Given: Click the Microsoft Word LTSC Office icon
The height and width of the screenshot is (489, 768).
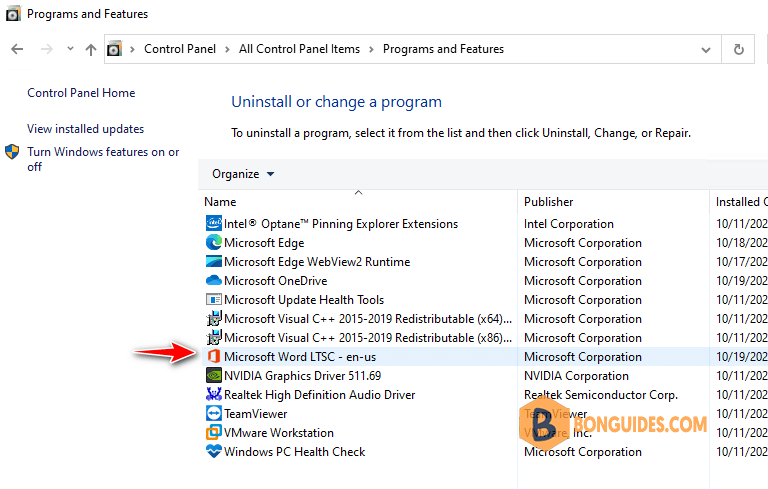Looking at the screenshot, I should 214,356.
